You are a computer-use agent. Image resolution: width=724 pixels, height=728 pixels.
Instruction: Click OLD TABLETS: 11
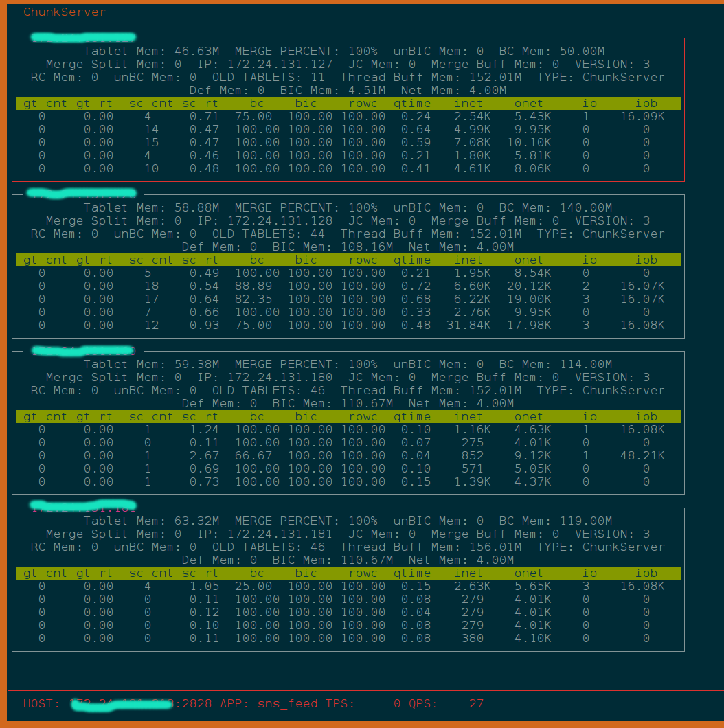coord(269,77)
